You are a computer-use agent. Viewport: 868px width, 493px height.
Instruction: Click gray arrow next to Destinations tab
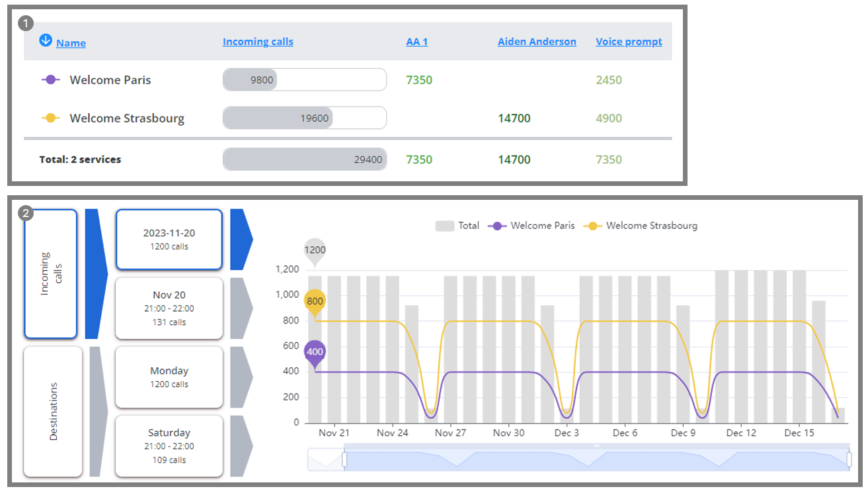(x=98, y=411)
